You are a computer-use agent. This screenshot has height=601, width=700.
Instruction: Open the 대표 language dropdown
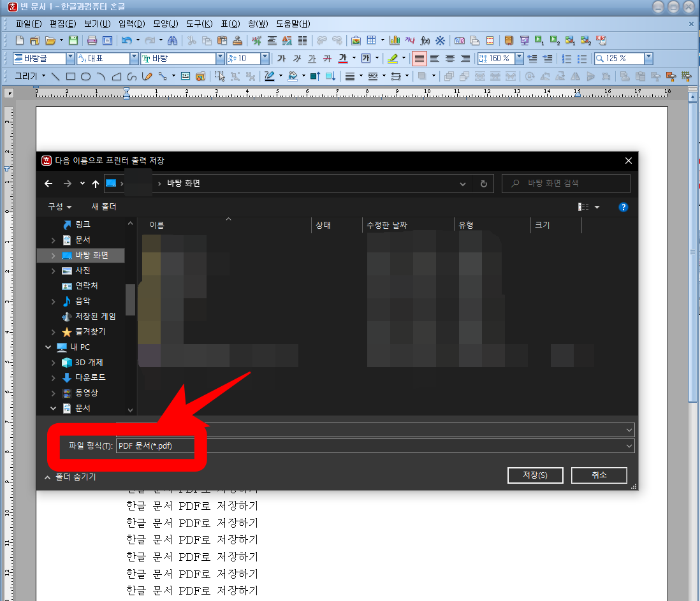coord(135,59)
